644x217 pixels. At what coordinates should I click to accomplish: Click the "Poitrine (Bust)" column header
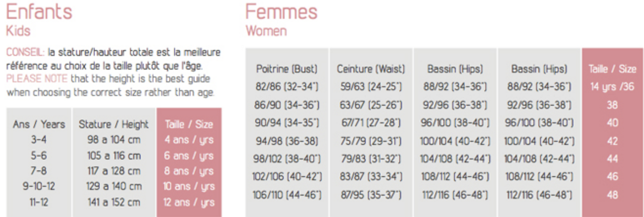(287, 69)
